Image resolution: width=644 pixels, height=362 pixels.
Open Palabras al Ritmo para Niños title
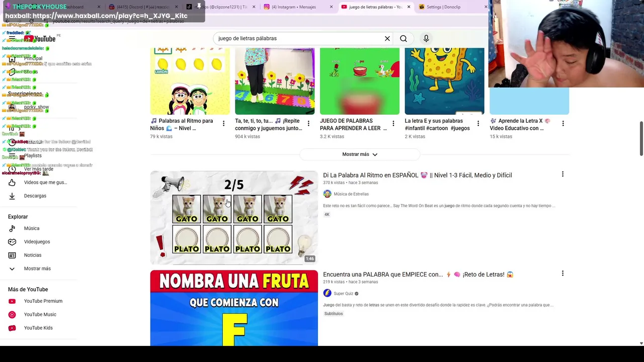click(x=182, y=124)
